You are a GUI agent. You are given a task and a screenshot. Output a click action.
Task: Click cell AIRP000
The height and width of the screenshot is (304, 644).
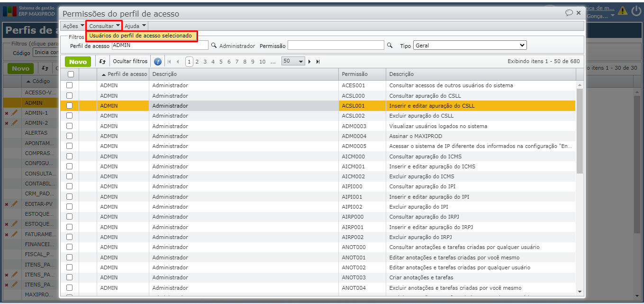coord(363,217)
